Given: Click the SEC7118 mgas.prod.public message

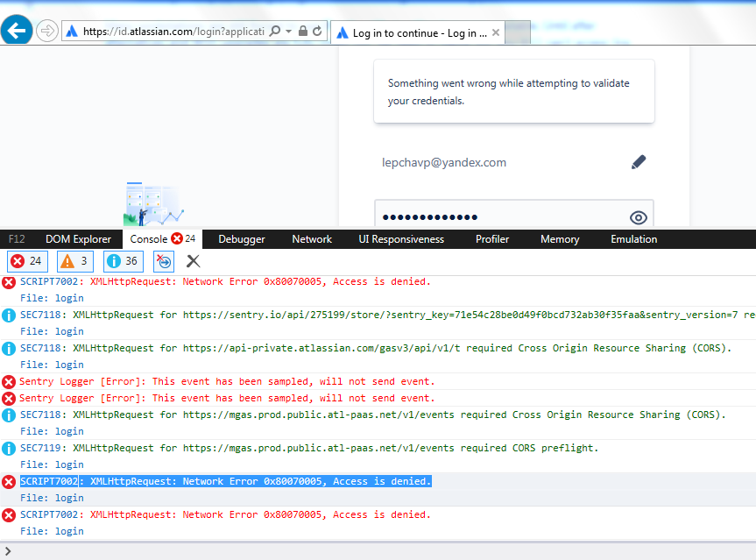Looking at the screenshot, I should pos(372,415).
